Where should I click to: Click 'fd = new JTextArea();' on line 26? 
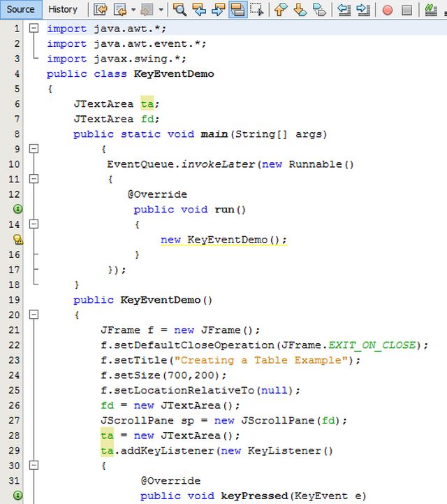point(170,405)
